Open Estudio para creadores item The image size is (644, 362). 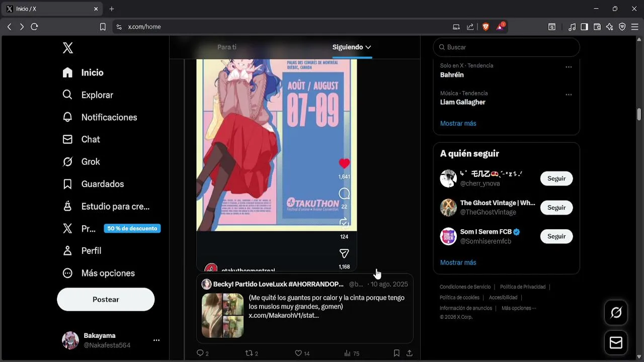click(106, 206)
